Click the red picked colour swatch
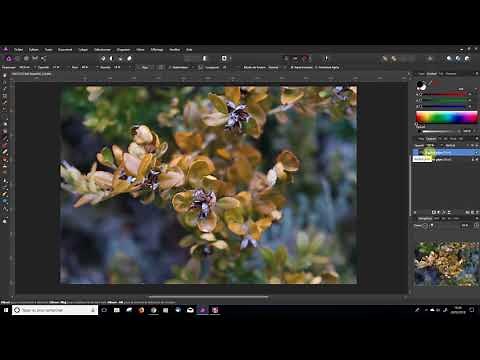Viewport: 480px width, 360px height. (437, 83)
